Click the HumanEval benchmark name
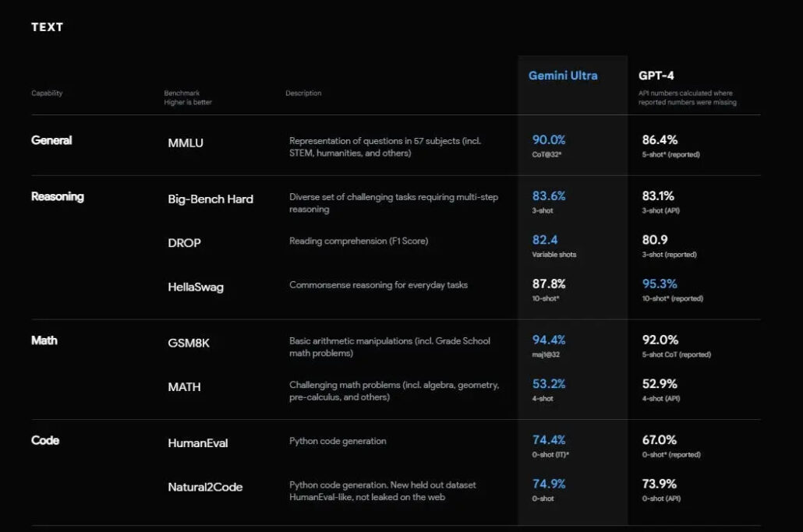This screenshot has height=532, width=803. (198, 443)
